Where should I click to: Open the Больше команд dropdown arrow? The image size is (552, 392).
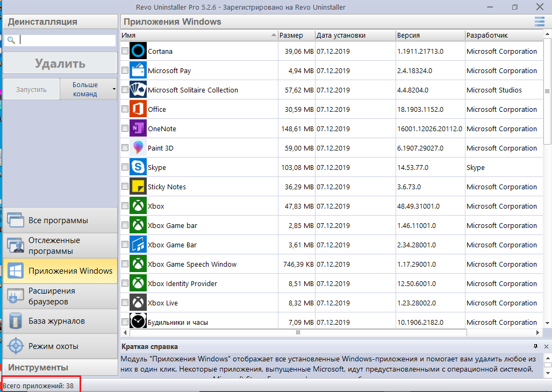point(114,89)
